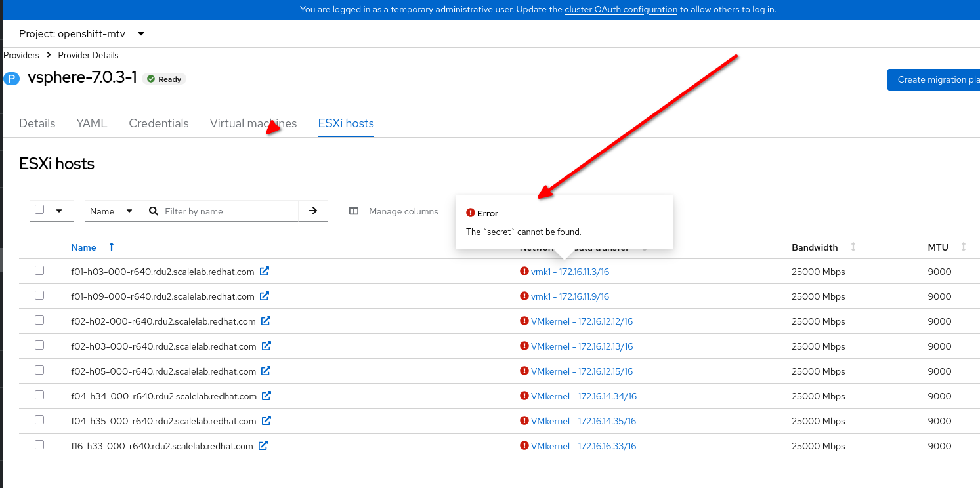Click error icon beside VMkernel - 172.16.12.15/16
980x488 pixels.
coord(524,371)
